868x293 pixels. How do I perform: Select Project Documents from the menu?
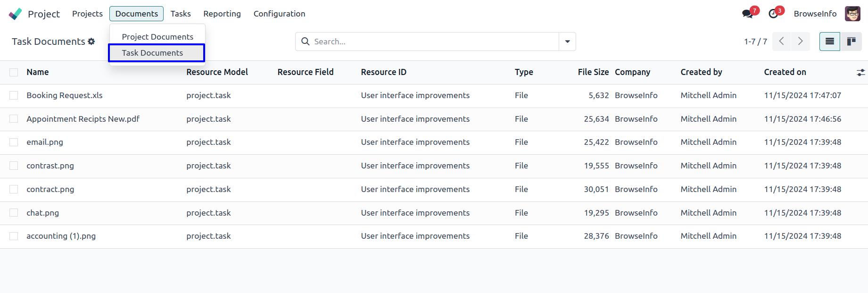(x=157, y=37)
